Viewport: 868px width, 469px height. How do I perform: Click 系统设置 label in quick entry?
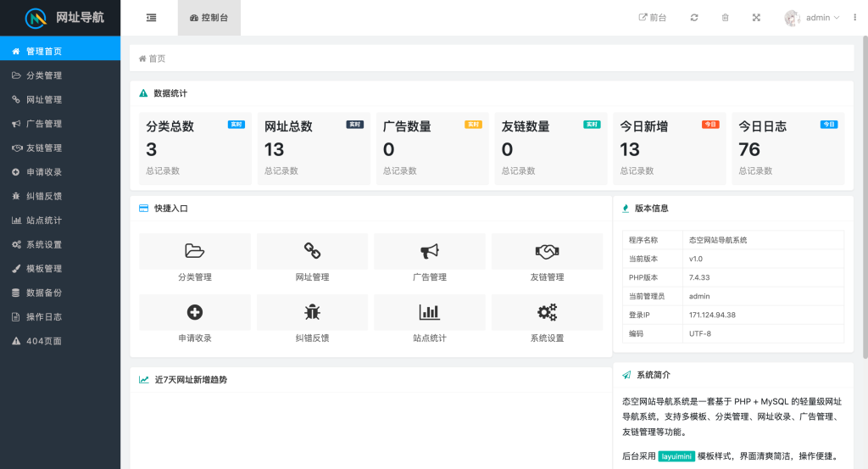coord(547,338)
